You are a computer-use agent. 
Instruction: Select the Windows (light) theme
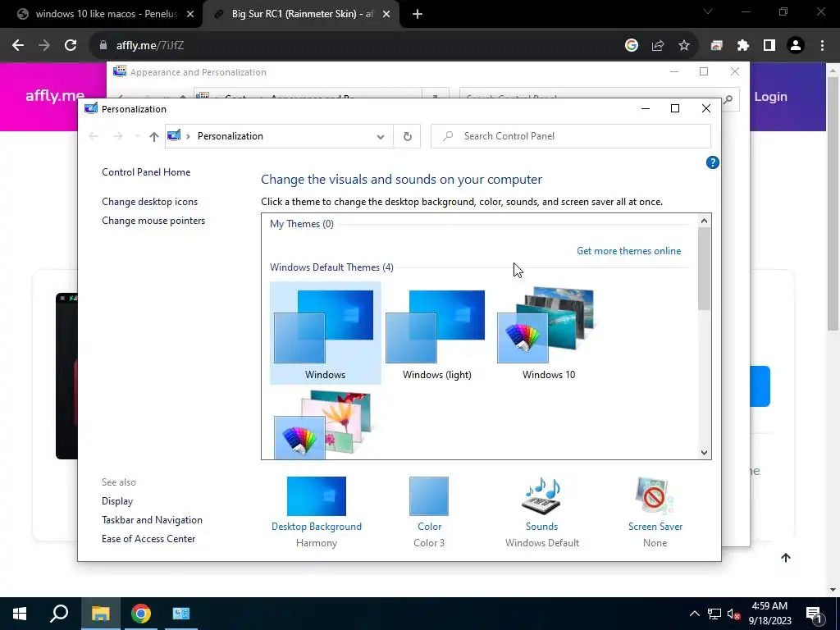[x=436, y=333]
